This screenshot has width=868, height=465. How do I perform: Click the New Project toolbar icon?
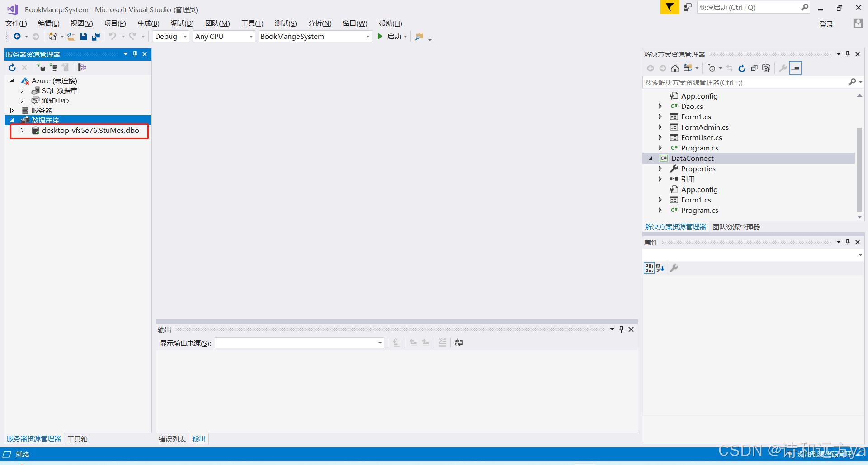(53, 37)
